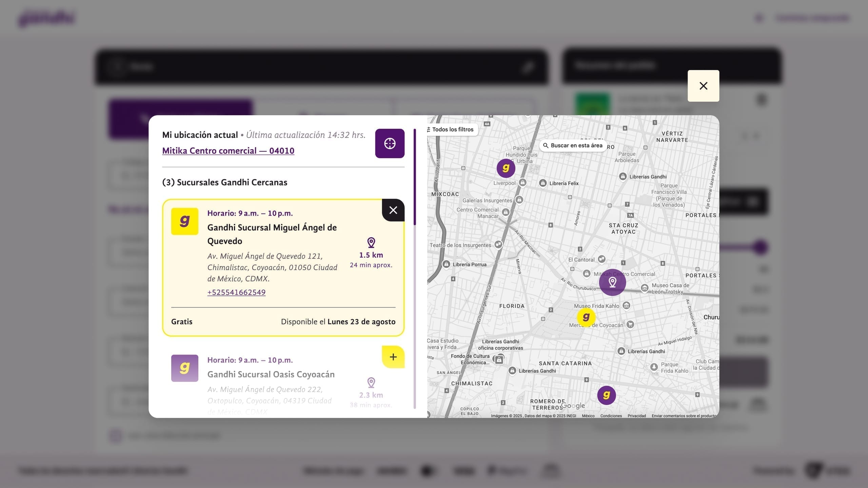Click Galerías Insurgentes map pin
Image resolution: width=868 pixels, height=488 pixels.
pos(519,200)
